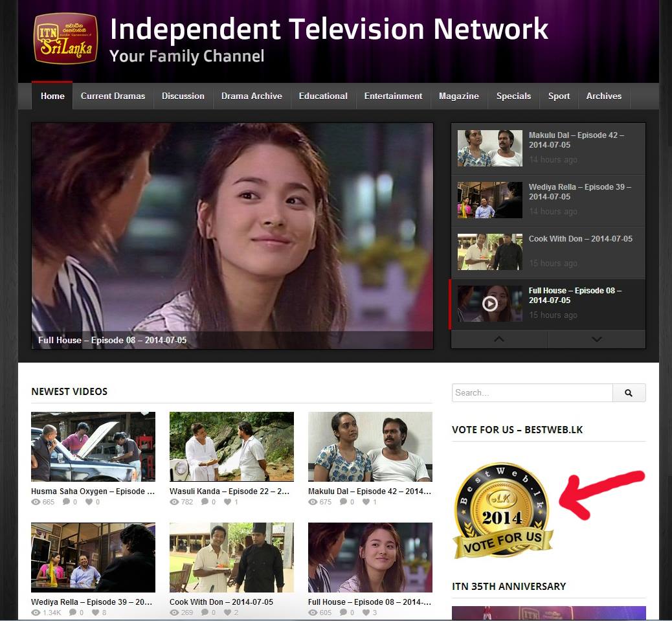
Task: Click Newest Videos title Makulu Dal – Episode 42
Action: (x=370, y=491)
